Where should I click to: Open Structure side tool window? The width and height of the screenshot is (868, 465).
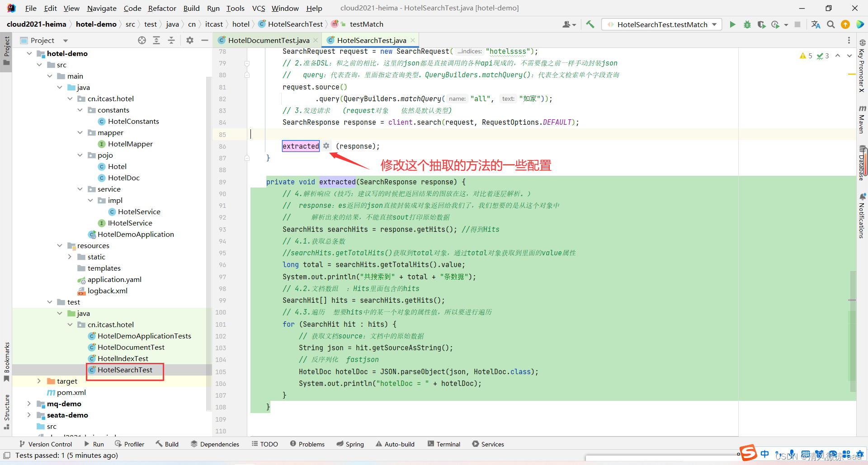[x=6, y=412]
